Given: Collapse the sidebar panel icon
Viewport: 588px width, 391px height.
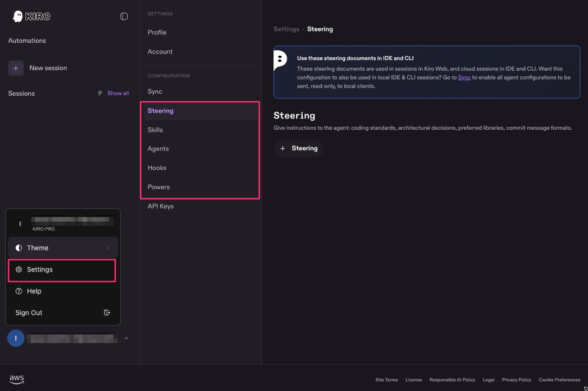Looking at the screenshot, I should click(x=124, y=16).
